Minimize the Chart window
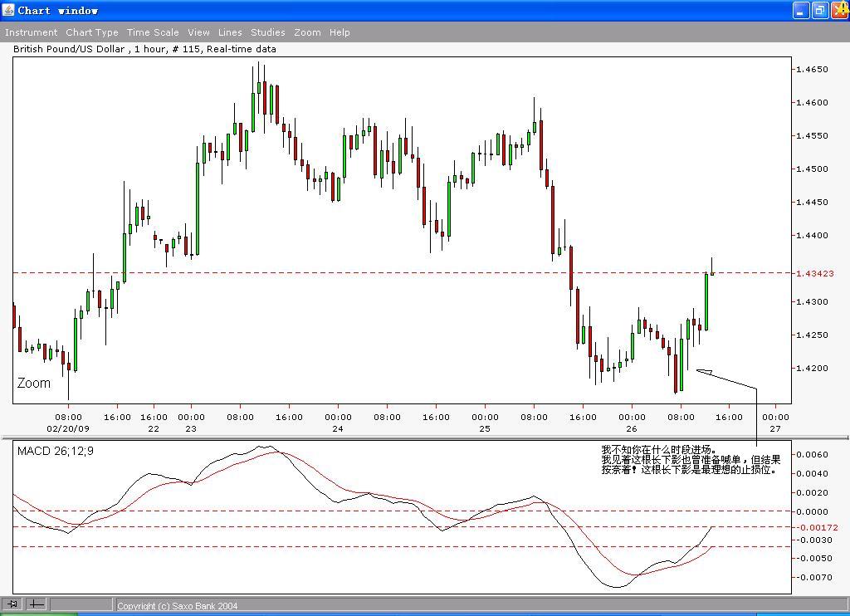This screenshot has width=850, height=616. [801, 10]
